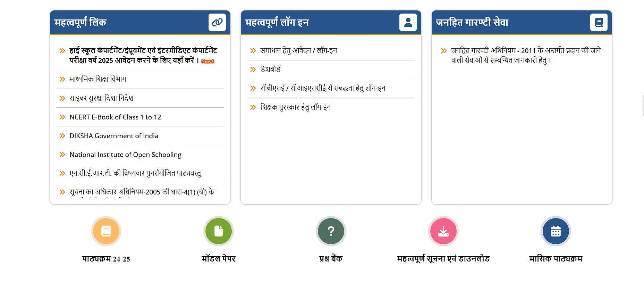Click the जनहित गारण्टी सेवा panel heading
644x282 pixels.
tap(472, 22)
